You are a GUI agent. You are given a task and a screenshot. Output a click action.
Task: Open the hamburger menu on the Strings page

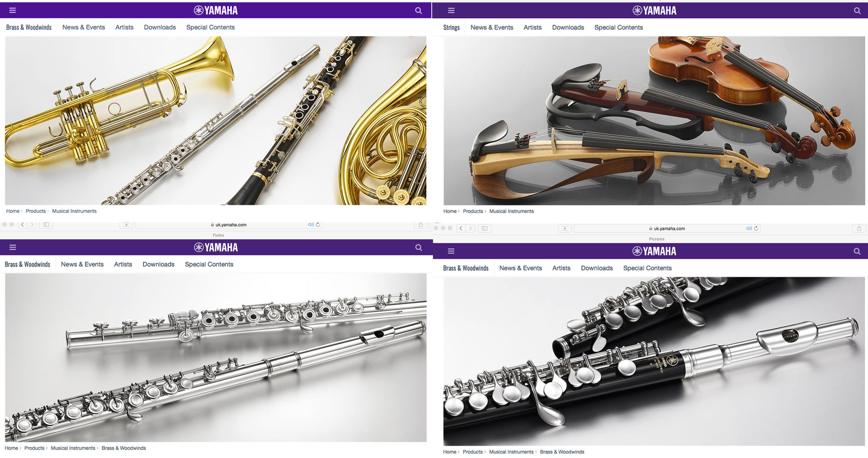(x=451, y=11)
